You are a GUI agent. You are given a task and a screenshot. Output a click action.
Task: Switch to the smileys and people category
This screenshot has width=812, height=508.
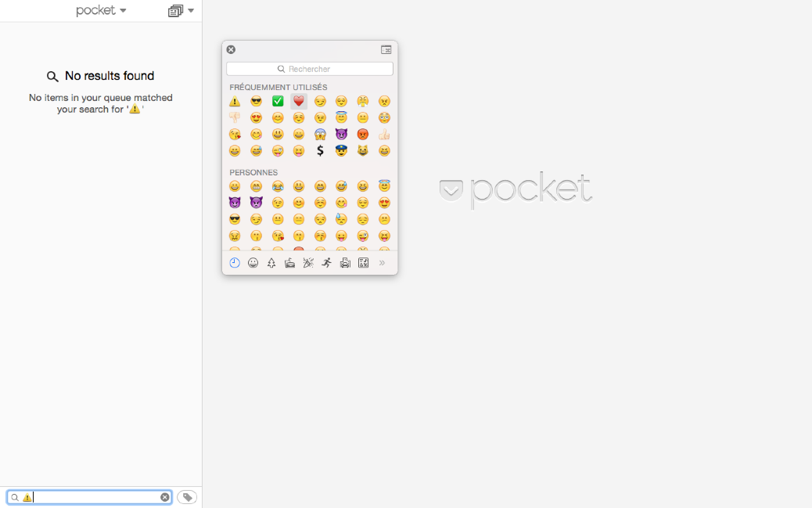pyautogui.click(x=253, y=263)
